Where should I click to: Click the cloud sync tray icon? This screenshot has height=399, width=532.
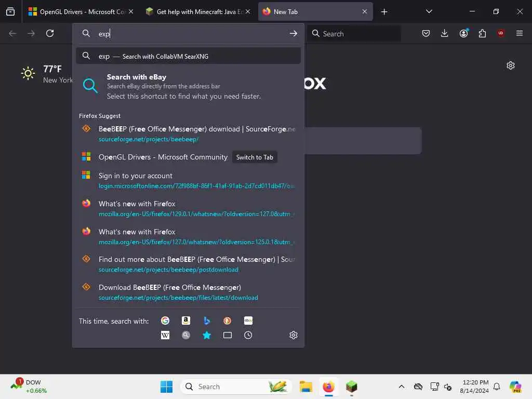coord(418,387)
